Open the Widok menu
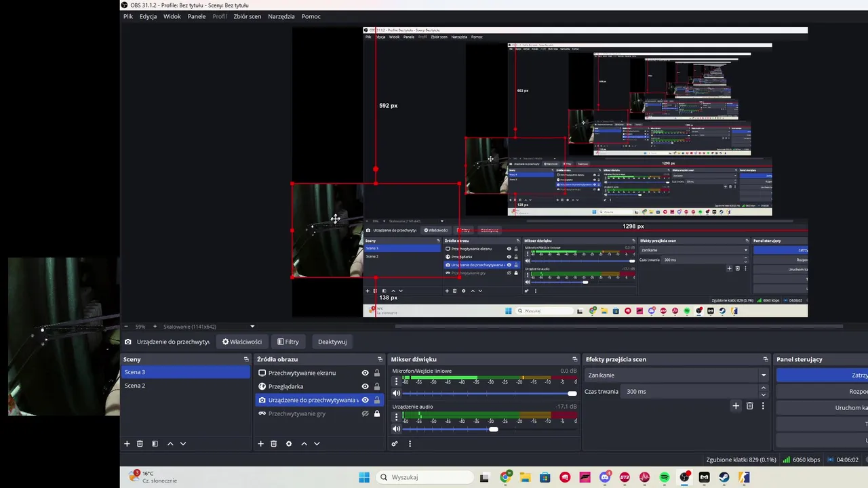The width and height of the screenshot is (868, 488). coord(172,16)
